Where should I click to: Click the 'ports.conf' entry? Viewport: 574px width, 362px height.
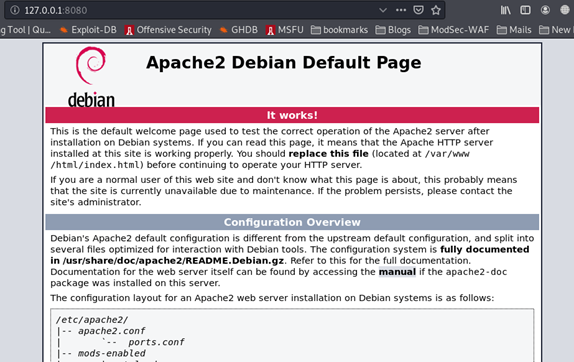156,342
